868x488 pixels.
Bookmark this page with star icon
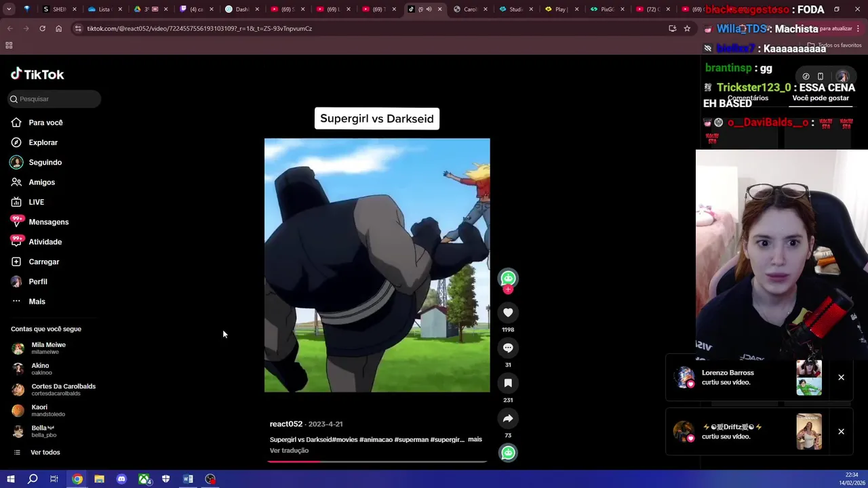(x=687, y=28)
